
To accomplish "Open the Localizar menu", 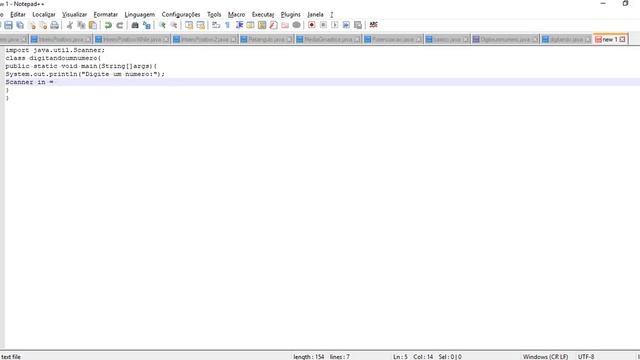I will [44, 14].
